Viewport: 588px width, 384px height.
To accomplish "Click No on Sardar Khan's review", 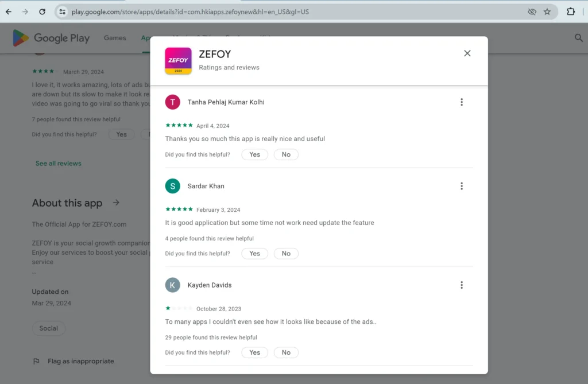I will (286, 254).
